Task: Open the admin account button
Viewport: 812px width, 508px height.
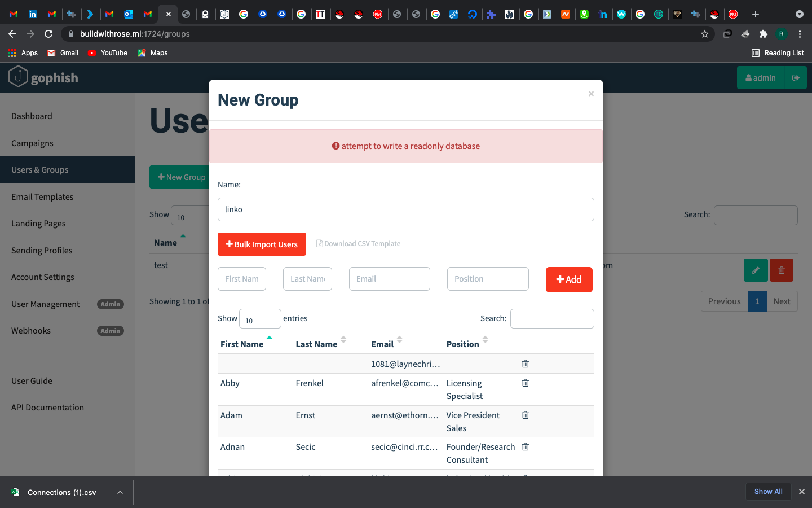Action: point(761,78)
